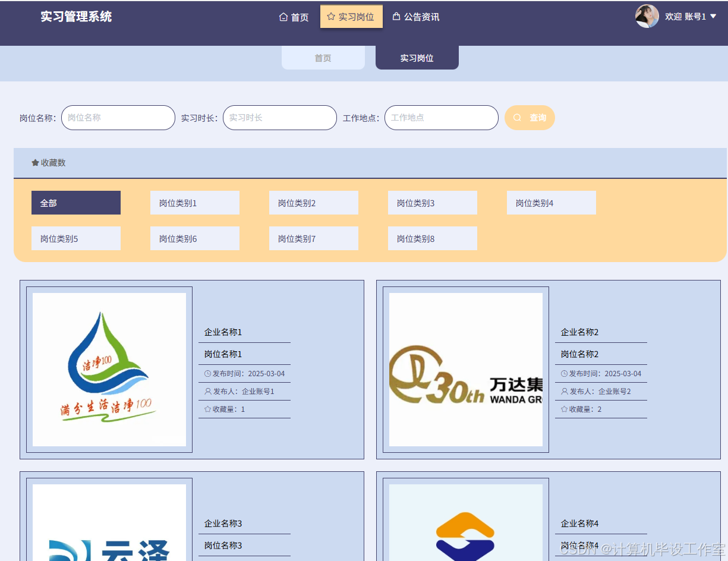Filter by 岗位类别8
Screen dimensions: 728x561
coord(433,238)
